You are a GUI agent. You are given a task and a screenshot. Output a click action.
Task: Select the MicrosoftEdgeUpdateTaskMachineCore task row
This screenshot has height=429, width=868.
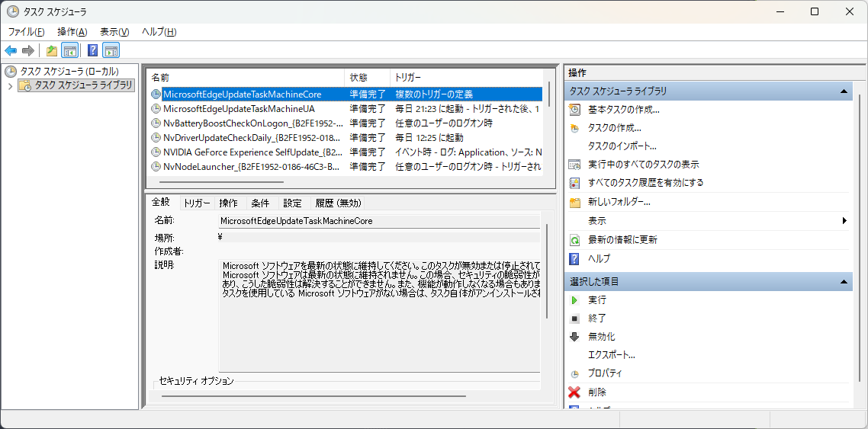[346, 94]
